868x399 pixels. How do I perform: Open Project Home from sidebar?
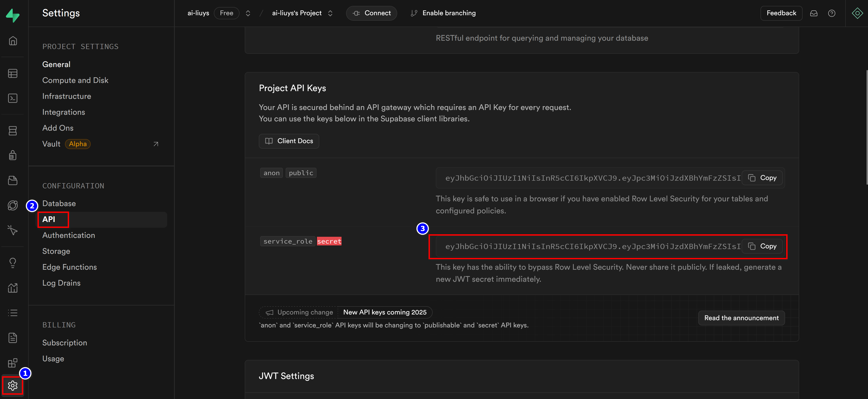[x=13, y=41]
